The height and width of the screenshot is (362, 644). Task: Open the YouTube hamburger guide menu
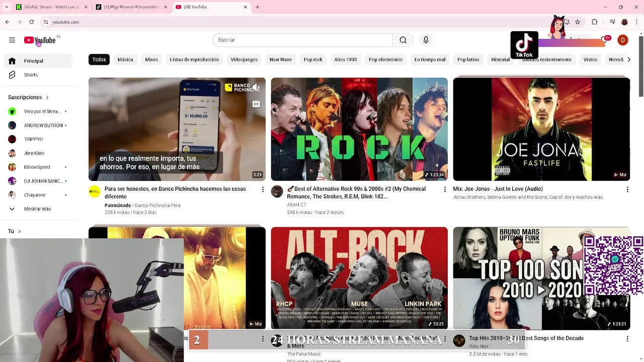12,40
